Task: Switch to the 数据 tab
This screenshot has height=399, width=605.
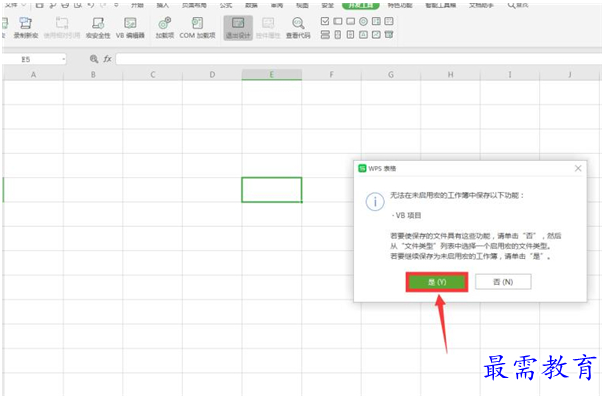Action: point(252,5)
